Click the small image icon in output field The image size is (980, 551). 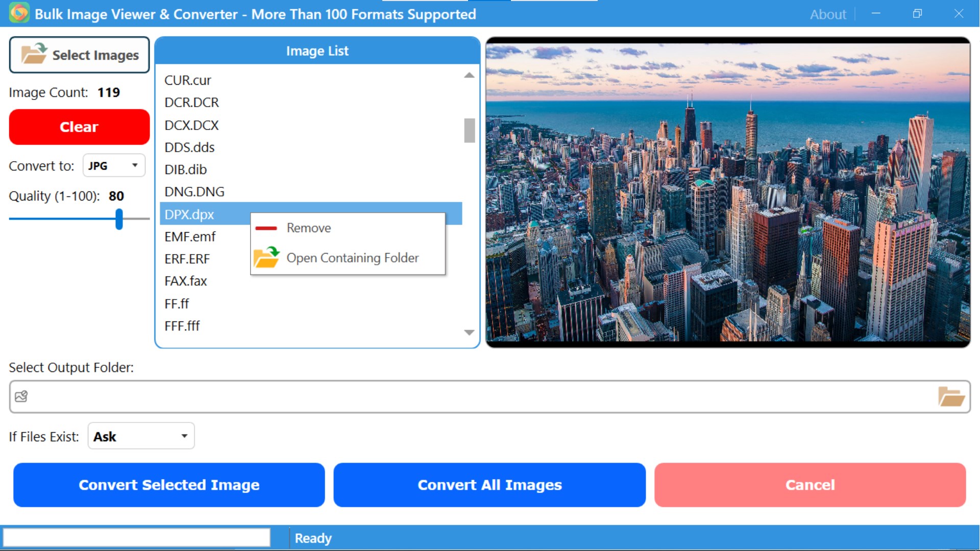pos(21,397)
